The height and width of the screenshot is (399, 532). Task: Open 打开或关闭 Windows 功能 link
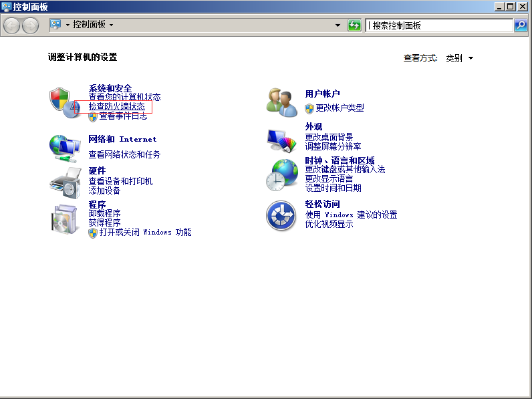[x=145, y=232]
